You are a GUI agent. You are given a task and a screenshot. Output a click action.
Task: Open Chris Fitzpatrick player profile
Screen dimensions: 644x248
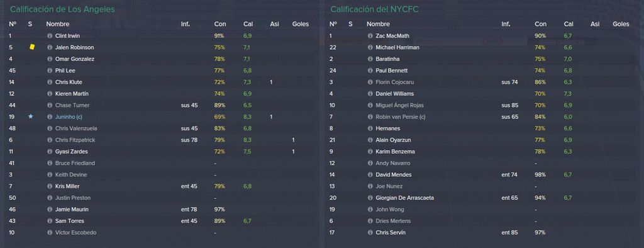click(75, 140)
